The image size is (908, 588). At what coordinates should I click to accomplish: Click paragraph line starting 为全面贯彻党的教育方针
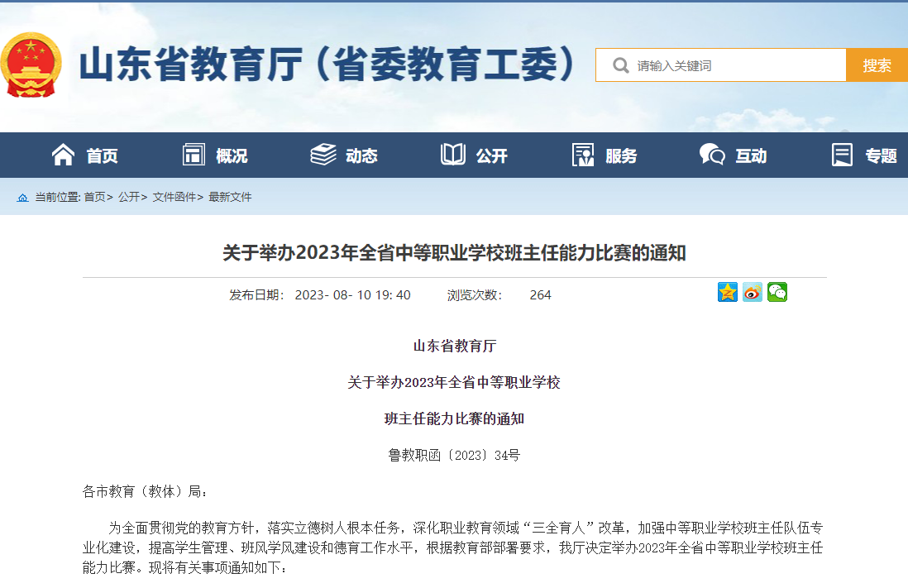click(466, 528)
